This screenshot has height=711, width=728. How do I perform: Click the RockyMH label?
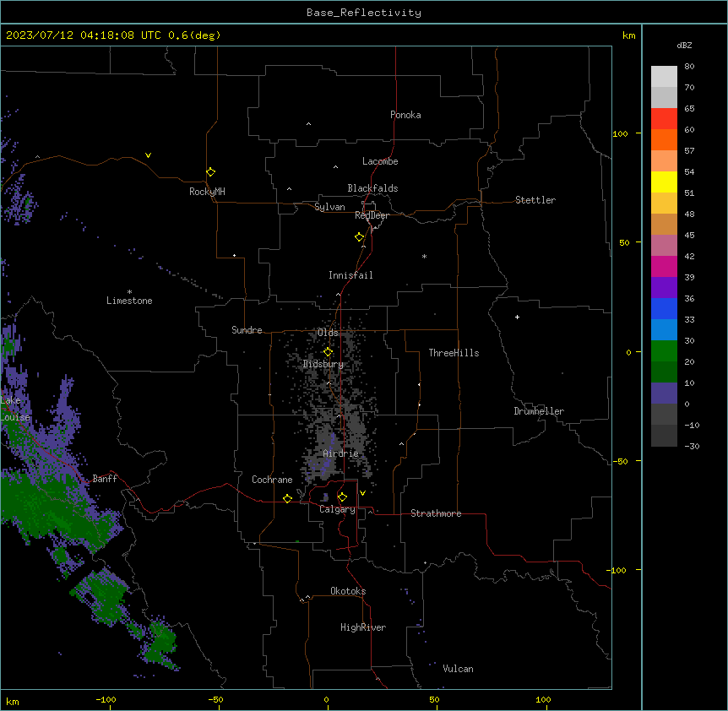pyautogui.click(x=207, y=192)
